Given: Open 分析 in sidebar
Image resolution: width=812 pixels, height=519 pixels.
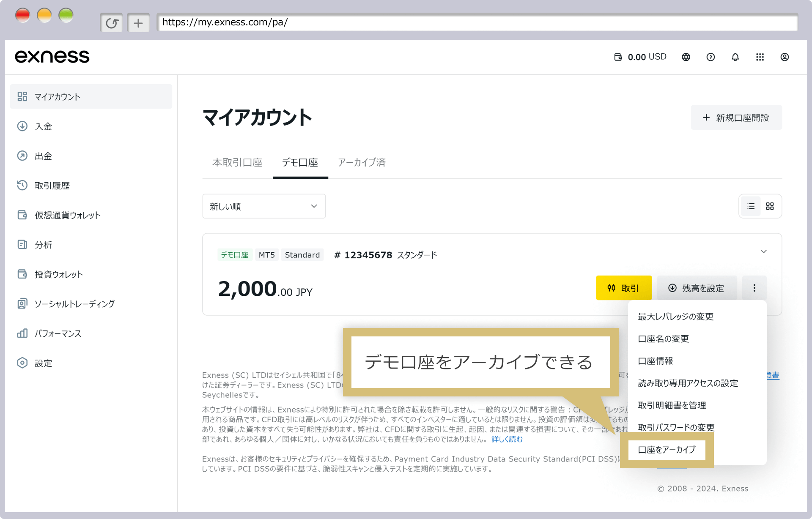Looking at the screenshot, I should (91, 244).
